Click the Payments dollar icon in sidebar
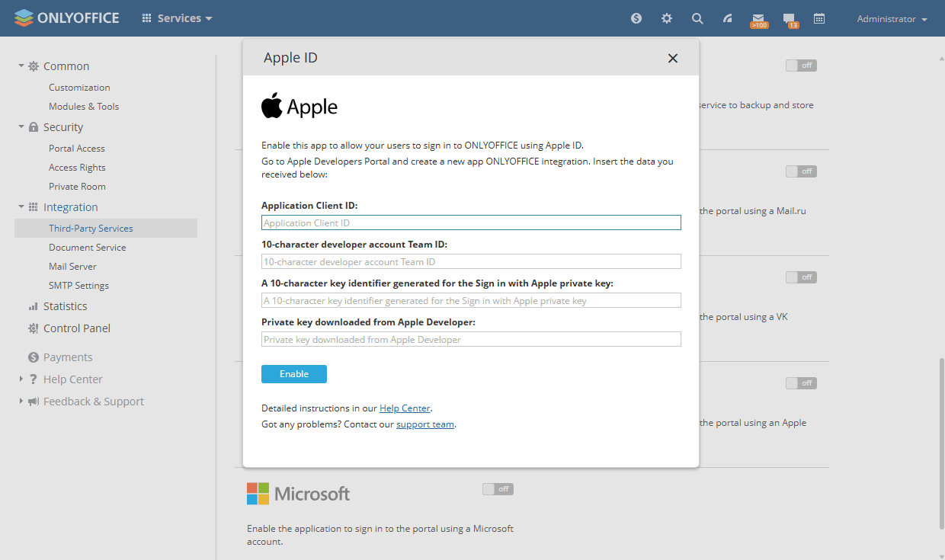The height and width of the screenshot is (560, 945). point(34,357)
